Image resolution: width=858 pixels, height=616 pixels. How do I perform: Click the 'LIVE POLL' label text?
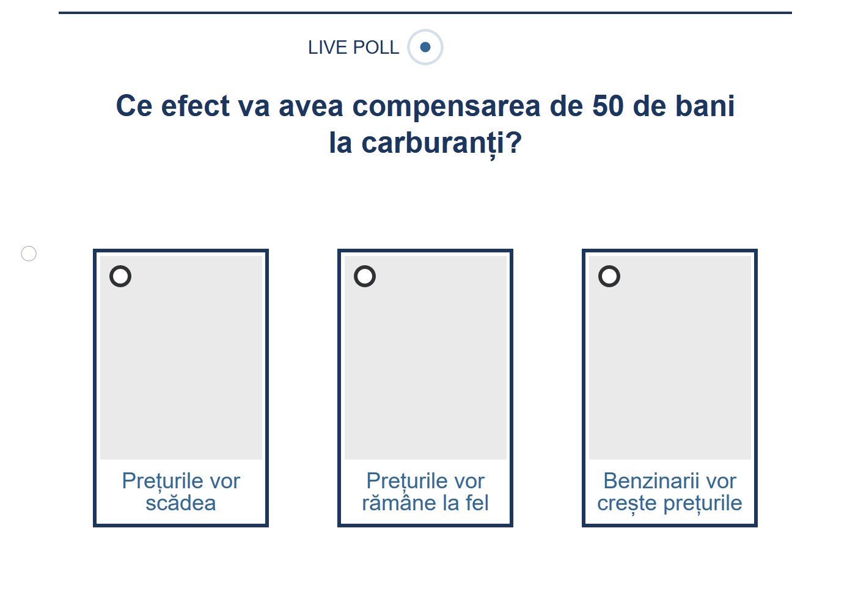(353, 48)
